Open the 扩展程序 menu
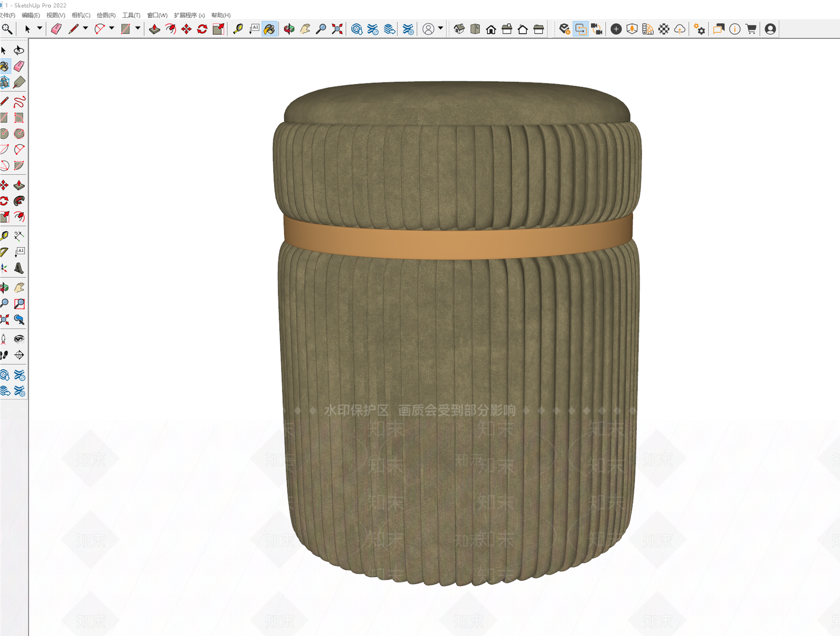This screenshot has height=636, width=840. pyautogui.click(x=190, y=15)
